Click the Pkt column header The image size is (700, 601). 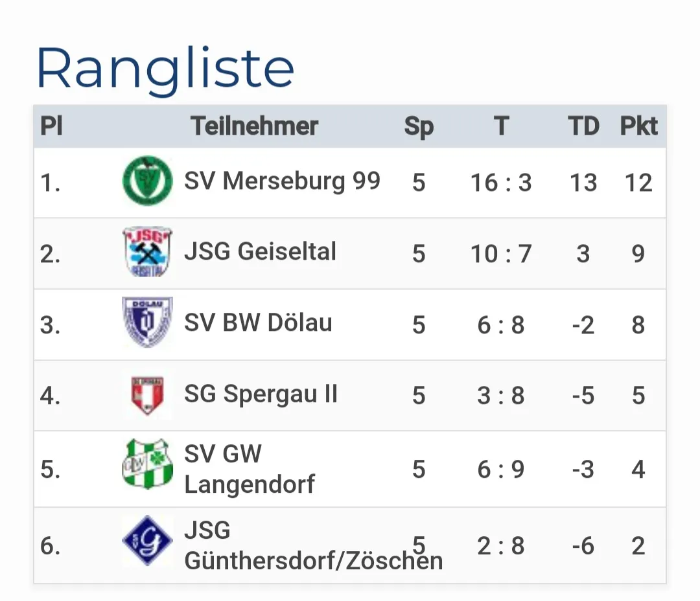pos(639,126)
